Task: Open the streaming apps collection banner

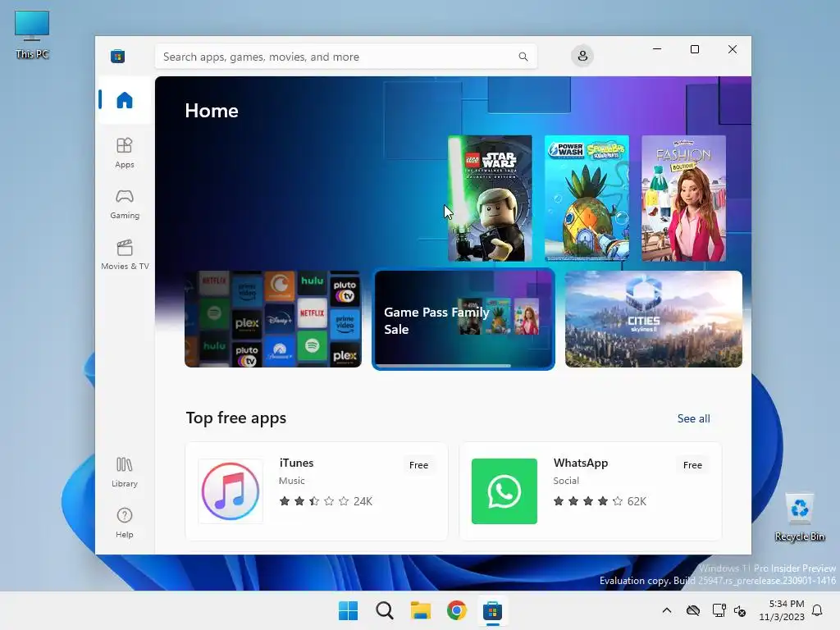Action: click(x=273, y=319)
